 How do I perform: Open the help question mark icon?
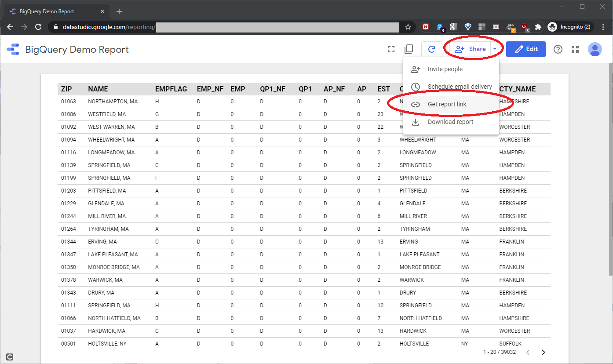[x=558, y=49]
